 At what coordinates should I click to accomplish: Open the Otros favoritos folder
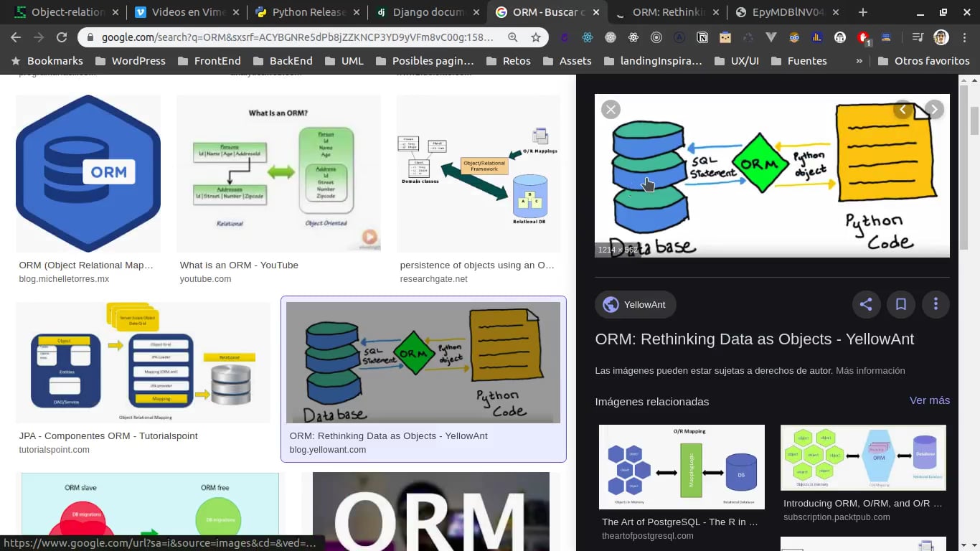point(923,61)
